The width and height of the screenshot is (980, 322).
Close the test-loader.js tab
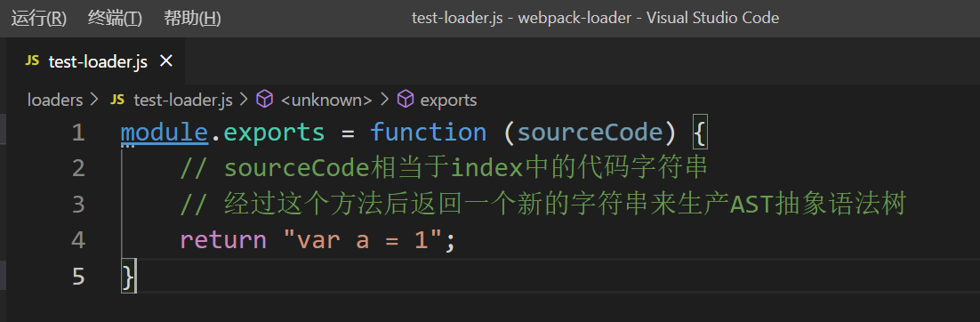click(165, 61)
